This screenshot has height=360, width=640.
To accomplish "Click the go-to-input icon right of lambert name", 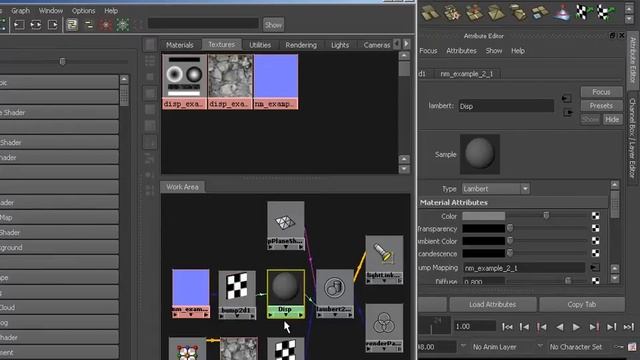I will click(567, 99).
